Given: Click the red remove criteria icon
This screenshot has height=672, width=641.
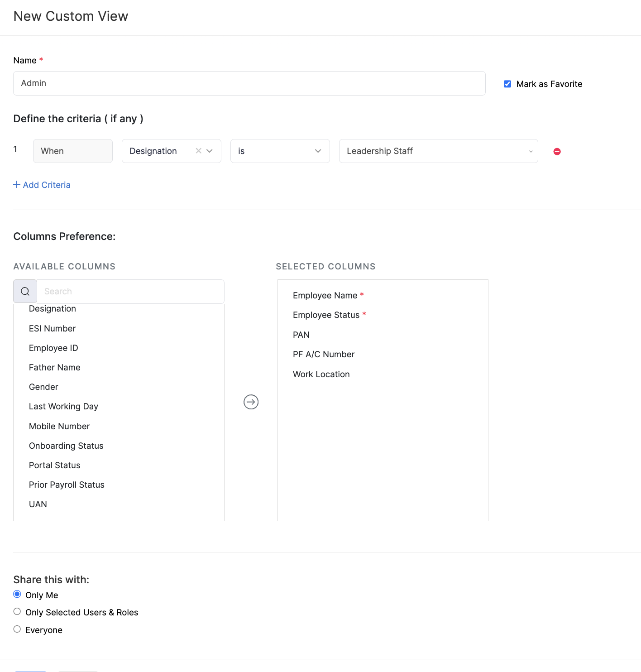Looking at the screenshot, I should [x=557, y=152].
